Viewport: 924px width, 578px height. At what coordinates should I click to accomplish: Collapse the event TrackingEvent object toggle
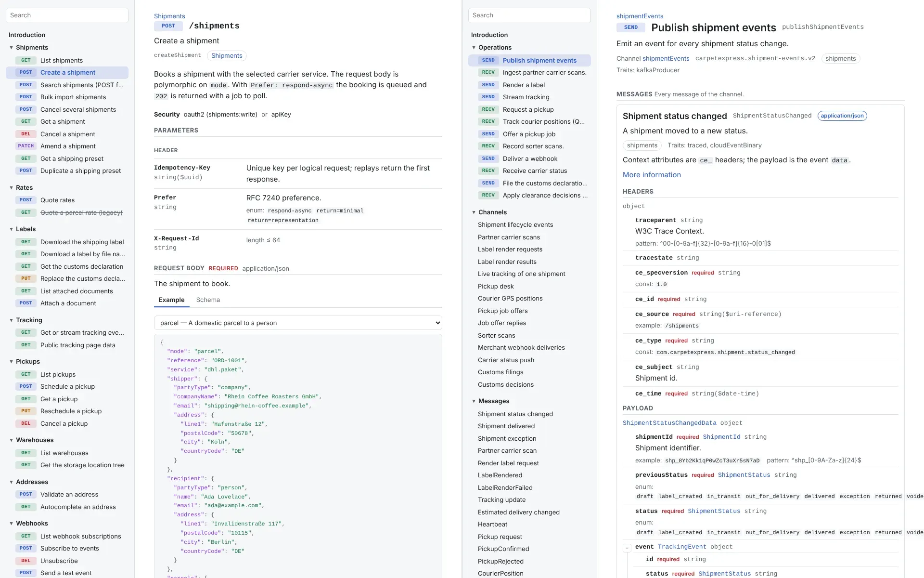pyautogui.click(x=627, y=548)
